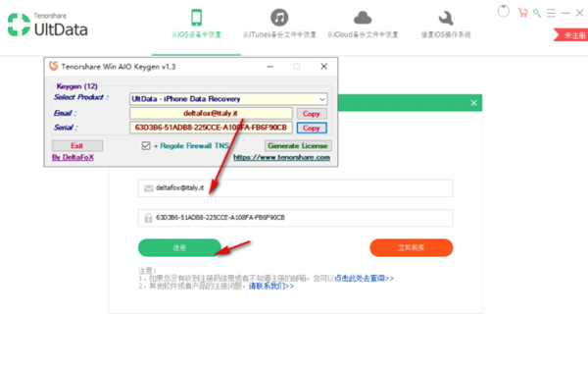This screenshot has height=367, width=588.
Task: Click the orange buy now button
Action: point(412,247)
